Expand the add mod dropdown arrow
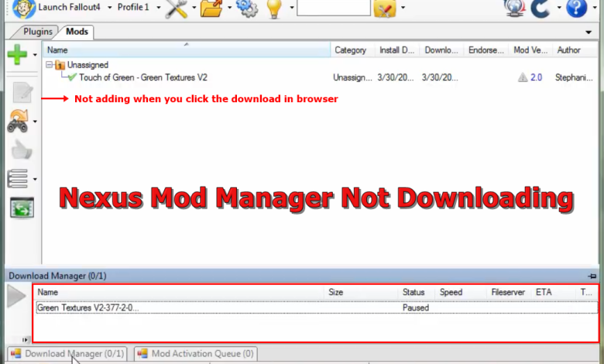 click(35, 55)
